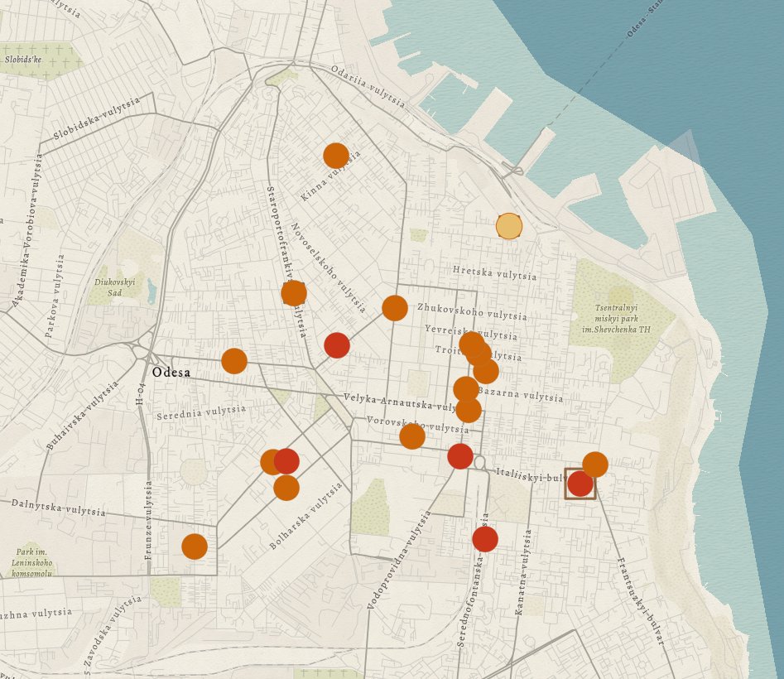Screen dimensions: 784x679
Task: Open orange marker covering Yevreiska vulytsia label
Action: tap(472, 344)
